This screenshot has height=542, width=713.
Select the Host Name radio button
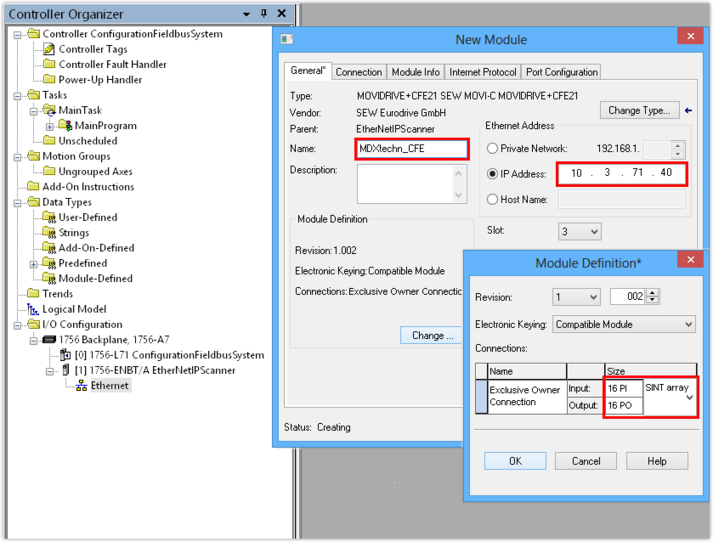point(492,199)
